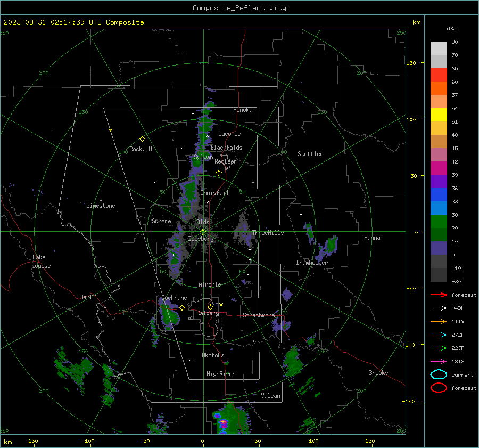This screenshot has width=479, height=448.
Task: Click the cyan 'current' ellipse icon
Action: click(439, 374)
